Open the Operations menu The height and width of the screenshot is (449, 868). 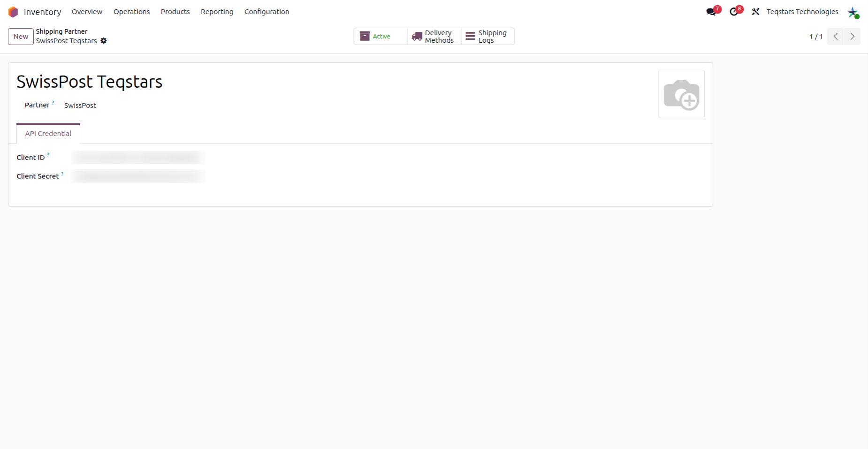(131, 12)
